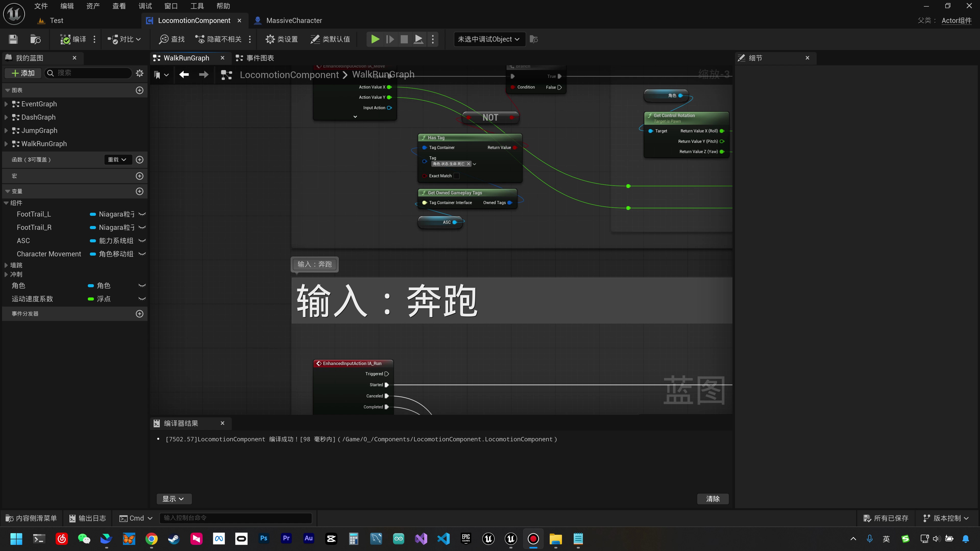Image resolution: width=980 pixels, height=551 pixels.
Task: Toggle FootTrail_R visibility eye
Action: click(142, 227)
